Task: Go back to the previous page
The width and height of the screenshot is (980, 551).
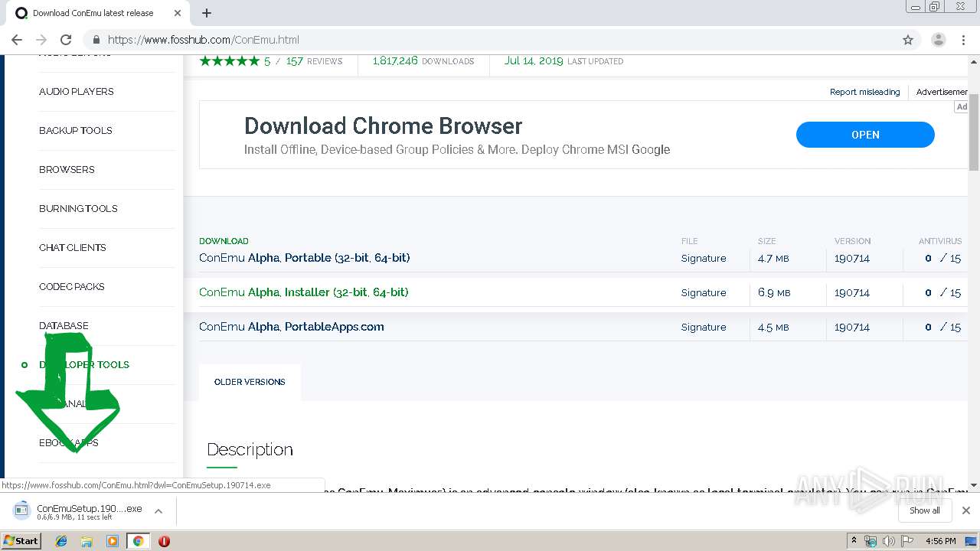Action: (x=17, y=40)
